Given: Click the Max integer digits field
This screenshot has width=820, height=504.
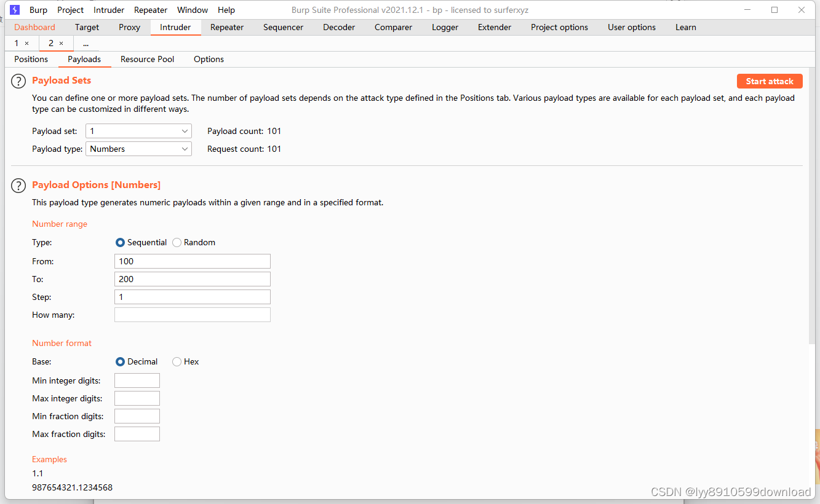Looking at the screenshot, I should click(137, 398).
